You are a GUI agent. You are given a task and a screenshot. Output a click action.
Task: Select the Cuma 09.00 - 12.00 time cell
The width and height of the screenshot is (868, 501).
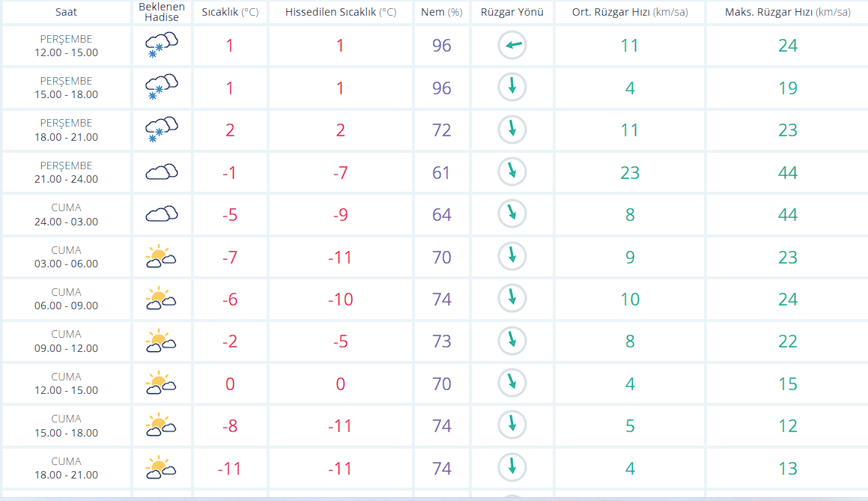coord(66,341)
